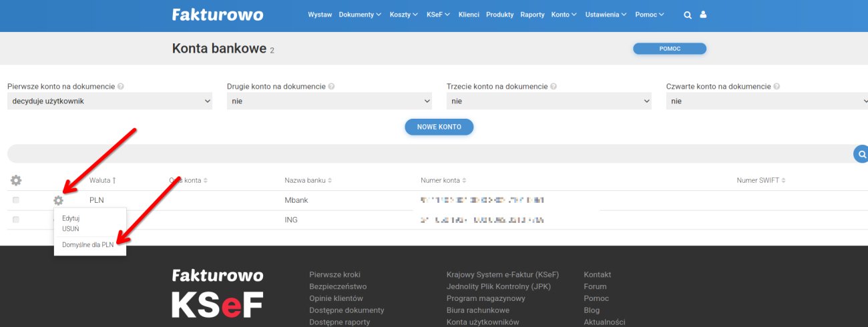Open the Trzecie konto na dokumencie dropdown

tap(549, 101)
